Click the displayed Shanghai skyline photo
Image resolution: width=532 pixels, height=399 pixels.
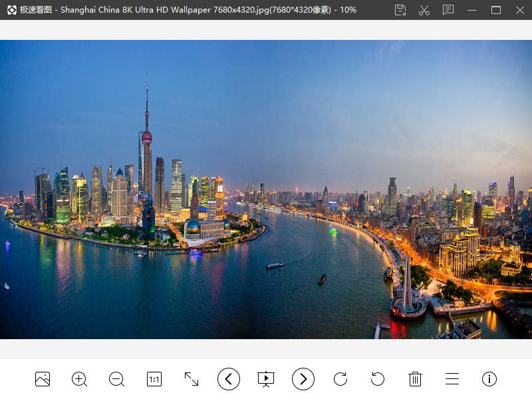[266, 190]
